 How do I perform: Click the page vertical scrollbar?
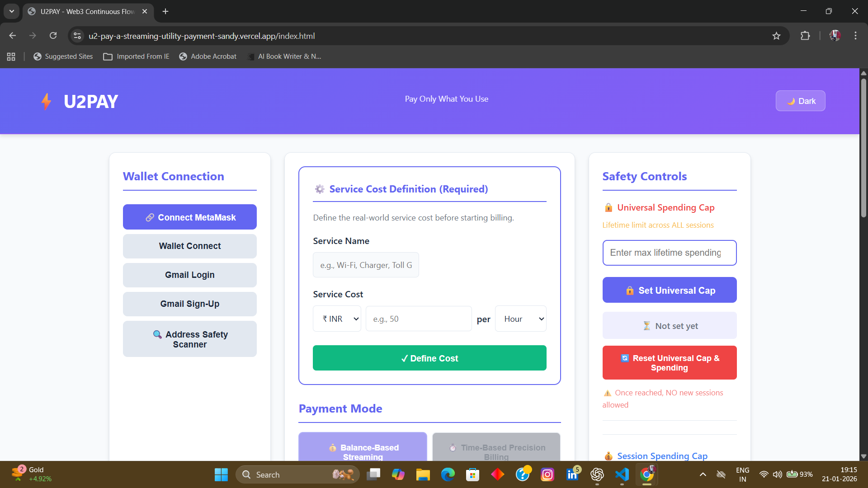[863, 149]
